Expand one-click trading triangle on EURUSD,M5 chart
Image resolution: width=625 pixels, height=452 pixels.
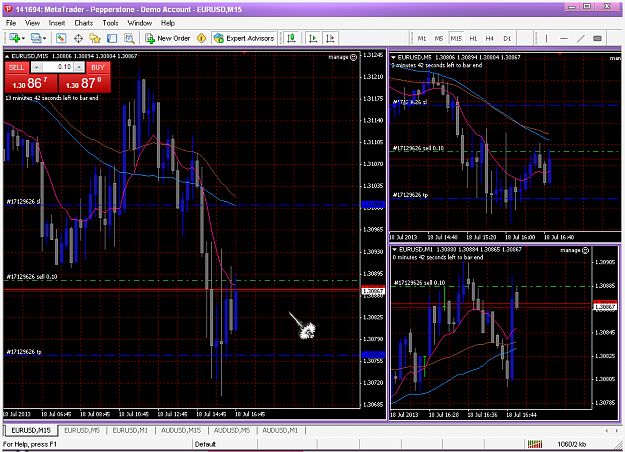point(393,57)
